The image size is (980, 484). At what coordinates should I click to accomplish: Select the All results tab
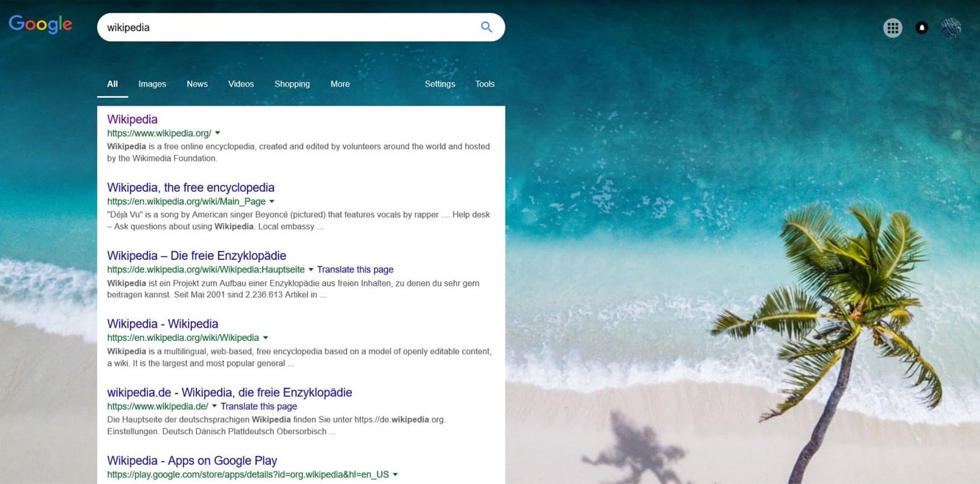click(x=112, y=84)
